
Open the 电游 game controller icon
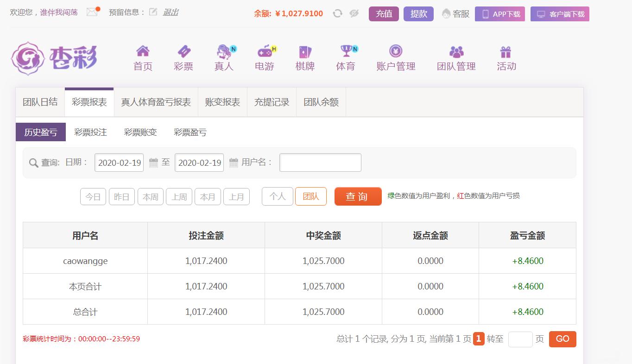[x=265, y=51]
